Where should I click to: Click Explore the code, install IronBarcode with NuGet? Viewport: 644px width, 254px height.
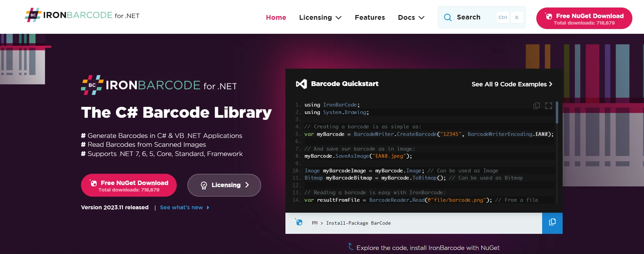[x=428, y=248]
